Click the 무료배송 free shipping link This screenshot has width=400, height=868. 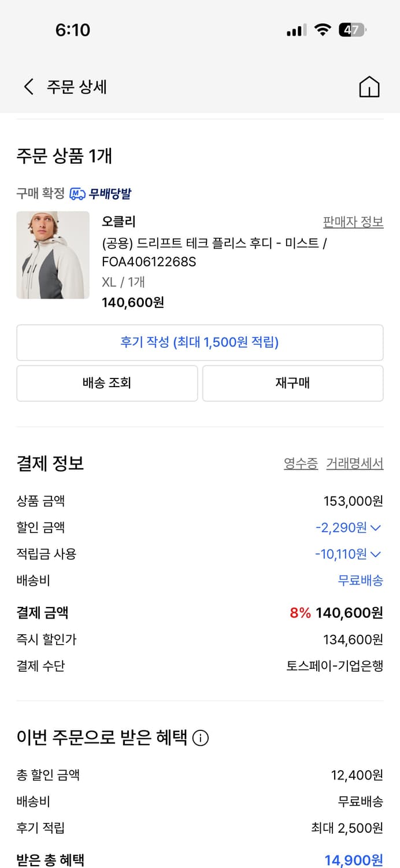tap(360, 580)
